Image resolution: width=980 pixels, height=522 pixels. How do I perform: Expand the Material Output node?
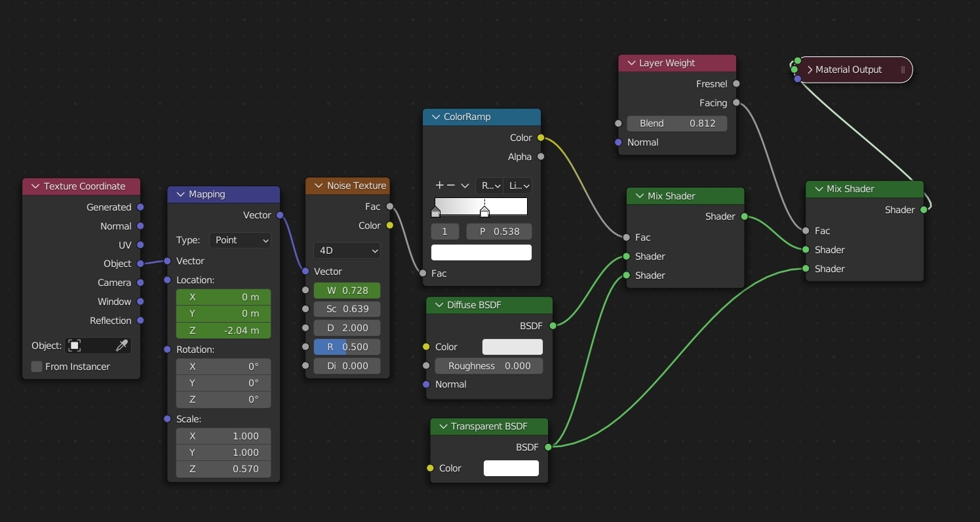(810, 70)
